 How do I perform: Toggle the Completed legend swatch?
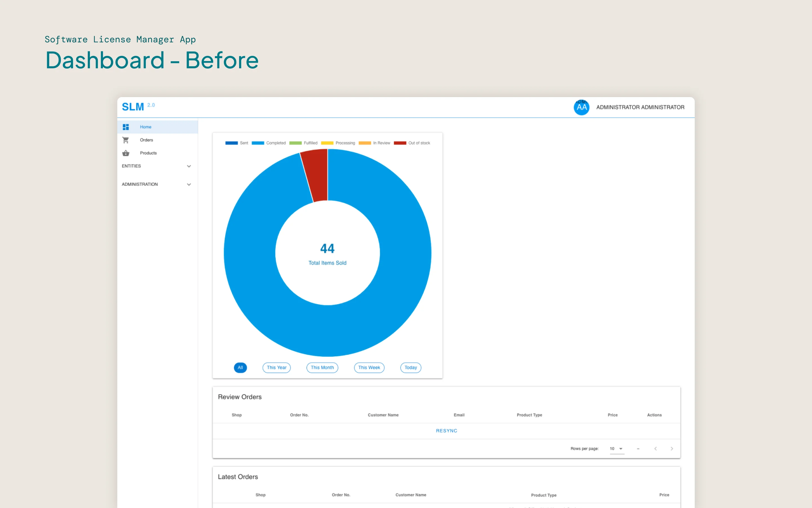(x=258, y=143)
